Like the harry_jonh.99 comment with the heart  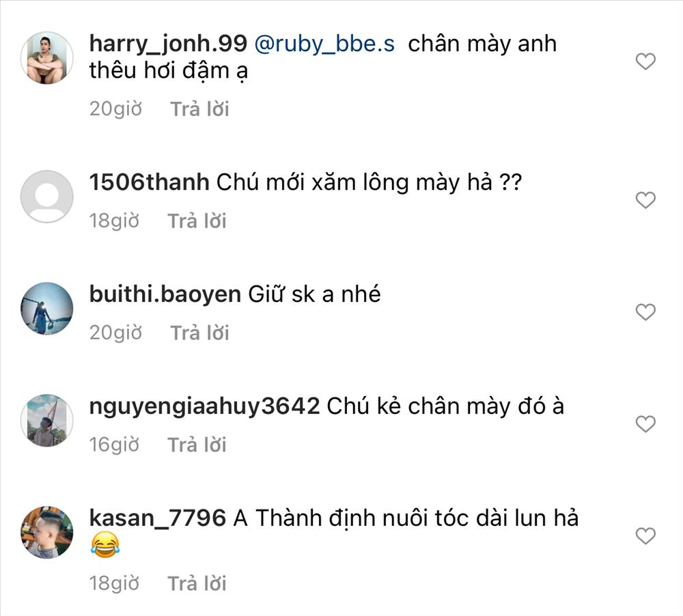pos(645,61)
